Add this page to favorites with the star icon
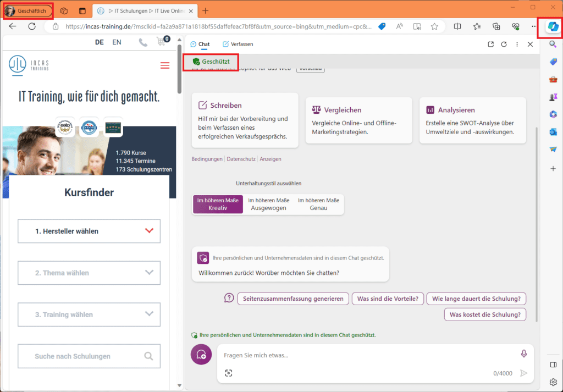The height and width of the screenshot is (392, 563). [x=434, y=26]
